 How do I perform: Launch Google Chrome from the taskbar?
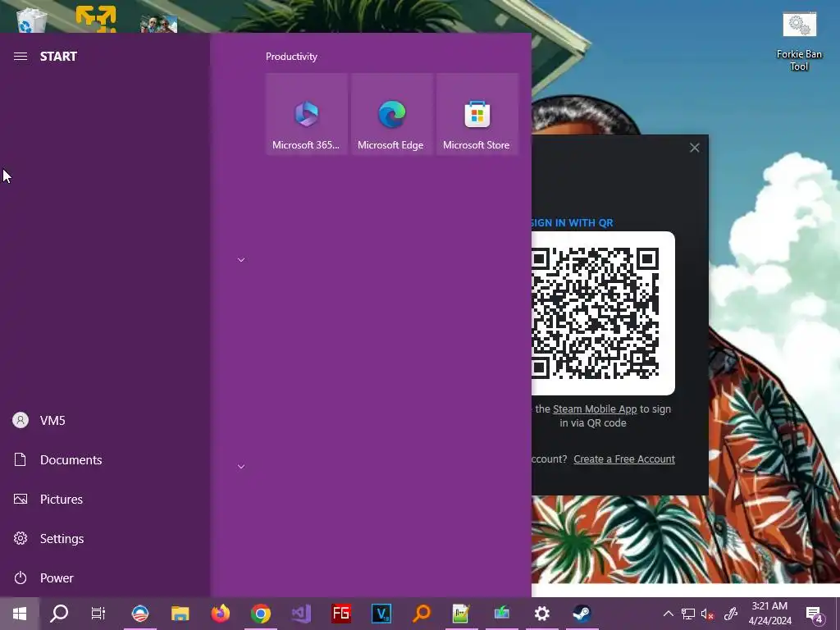pyautogui.click(x=260, y=614)
